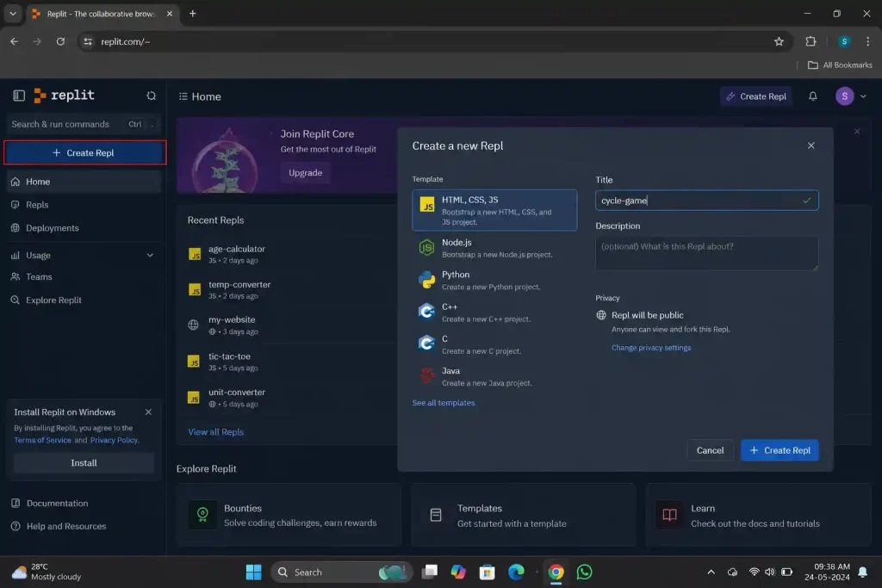Open the Templates card
This screenshot has width=882, height=588.
[523, 515]
